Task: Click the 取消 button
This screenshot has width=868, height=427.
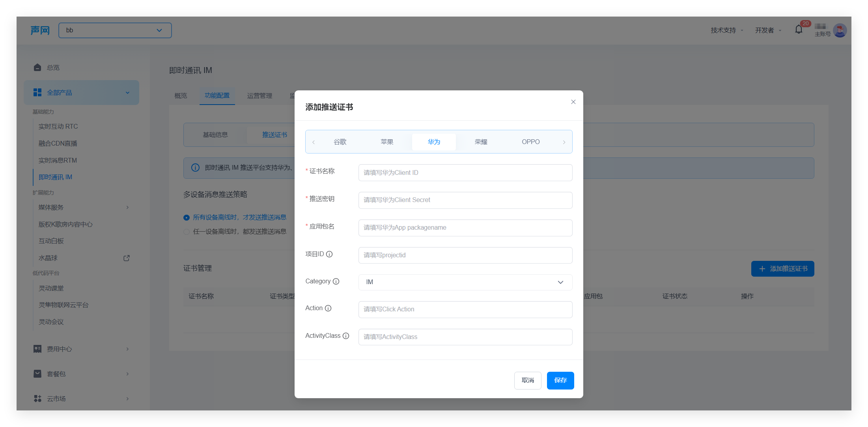Action: coord(528,380)
